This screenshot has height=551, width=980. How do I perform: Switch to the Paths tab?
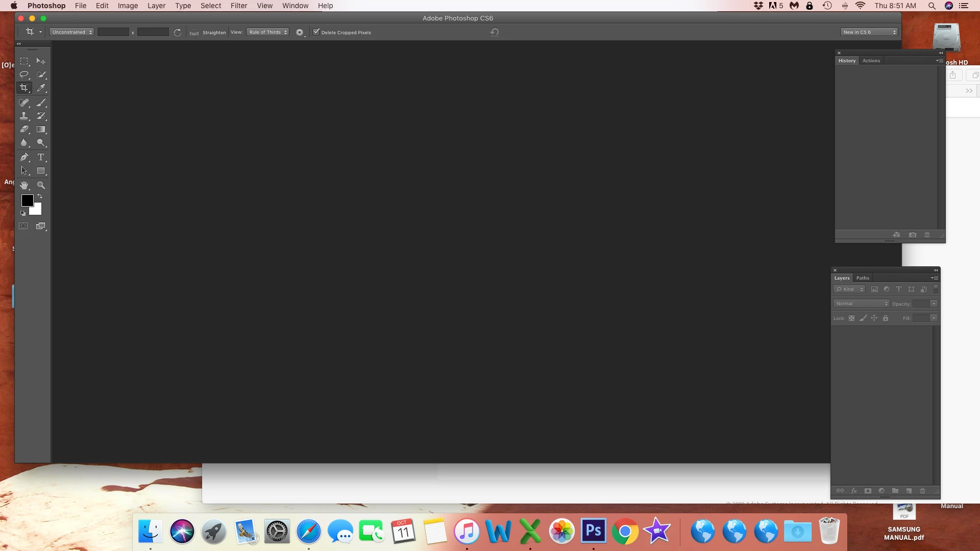[863, 278]
